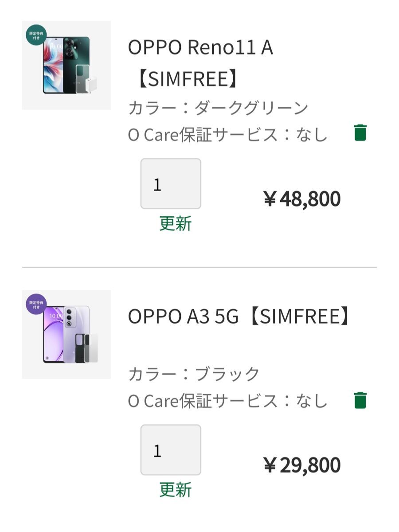Delete OPPO Reno11 A with trash icon
The height and width of the screenshot is (532, 399).
tap(360, 133)
